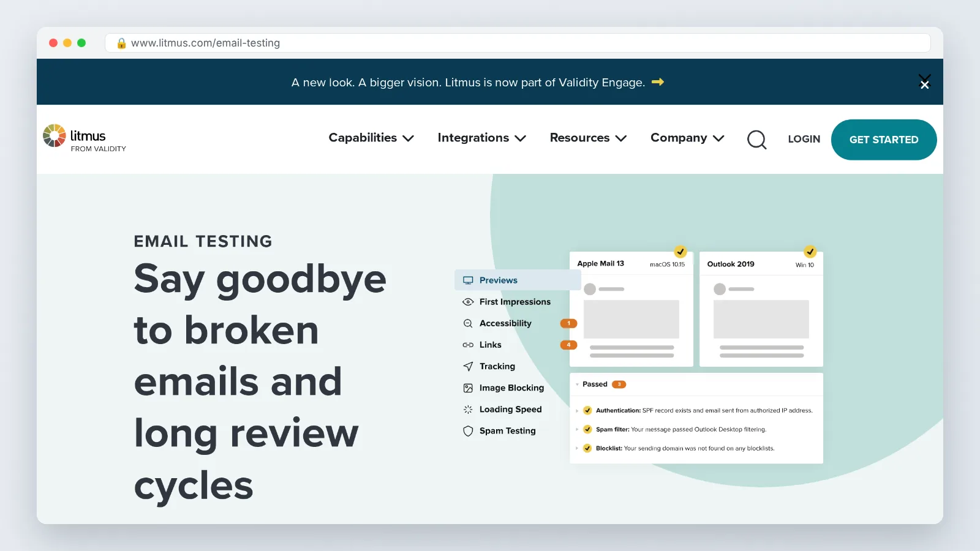Click the yellow arrow in the banner
This screenshot has height=551, width=980.
(x=658, y=82)
